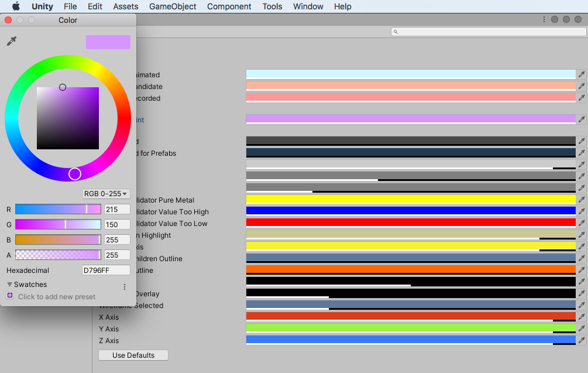This screenshot has width=588, height=373.
Task: Add new swatch preset in Swatches
Action: click(10, 295)
